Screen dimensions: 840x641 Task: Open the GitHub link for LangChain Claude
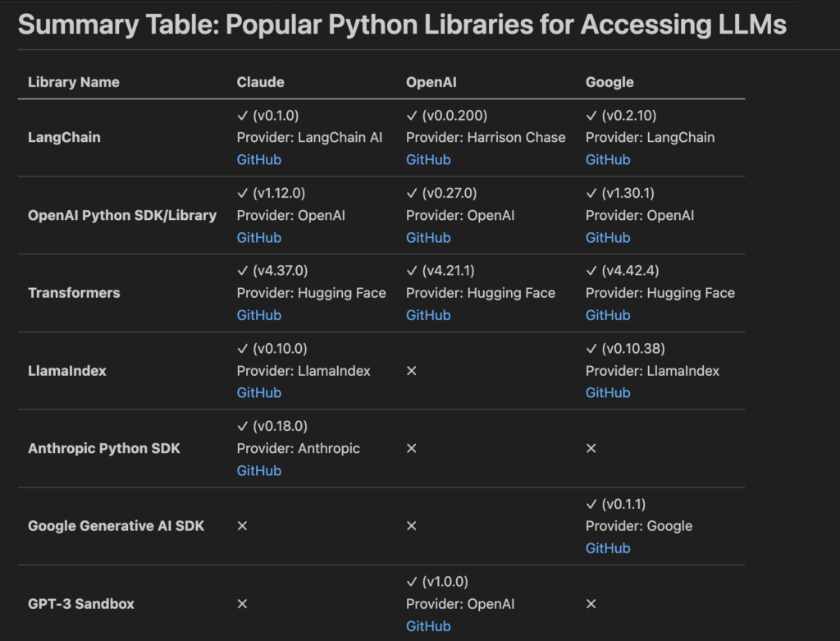tap(258, 160)
